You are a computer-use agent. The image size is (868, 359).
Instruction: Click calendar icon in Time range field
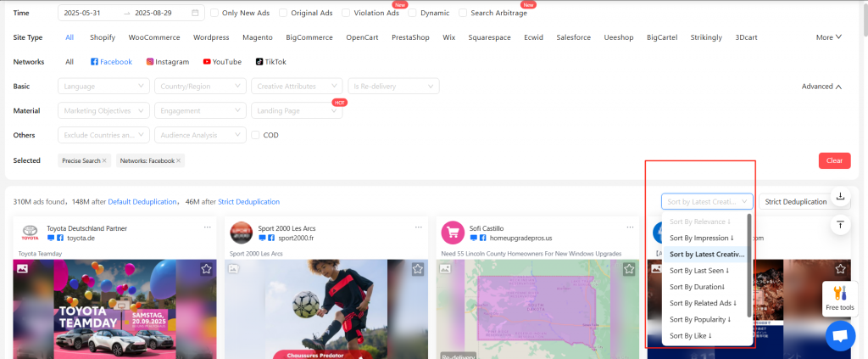tap(196, 13)
